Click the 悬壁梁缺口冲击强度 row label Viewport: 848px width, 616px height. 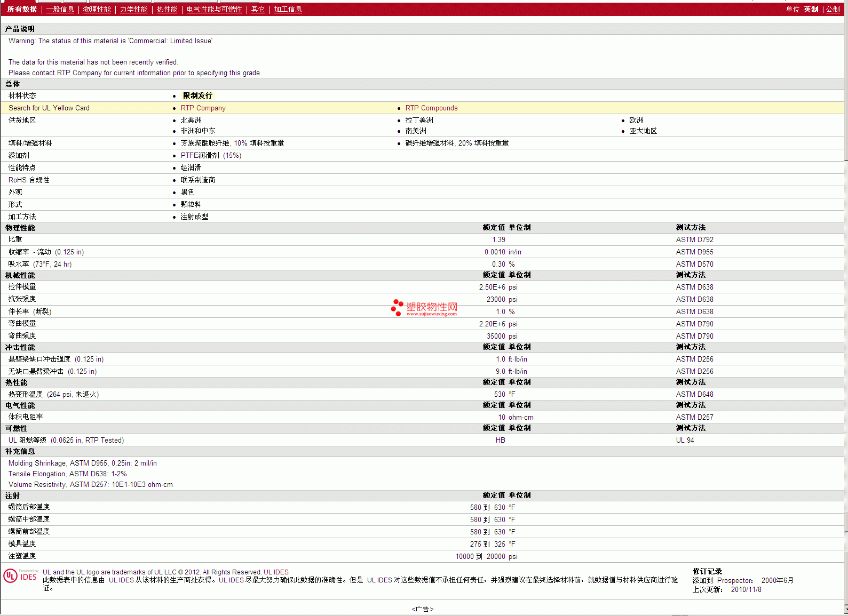click(56, 359)
